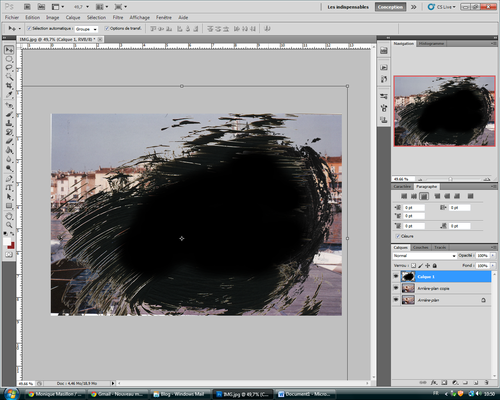
Task: Open the view extras dropdown
Action: 57,7
